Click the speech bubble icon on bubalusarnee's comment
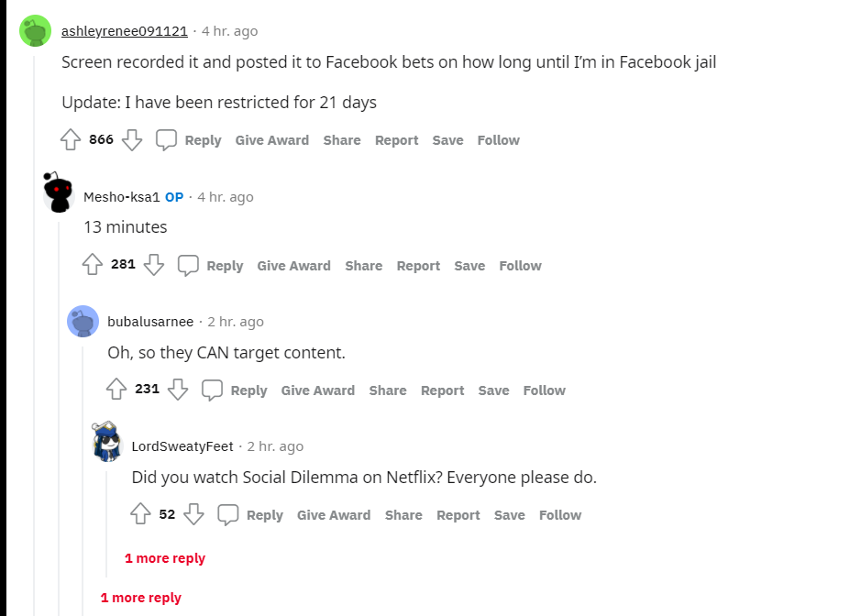The height and width of the screenshot is (616, 850). (x=212, y=390)
